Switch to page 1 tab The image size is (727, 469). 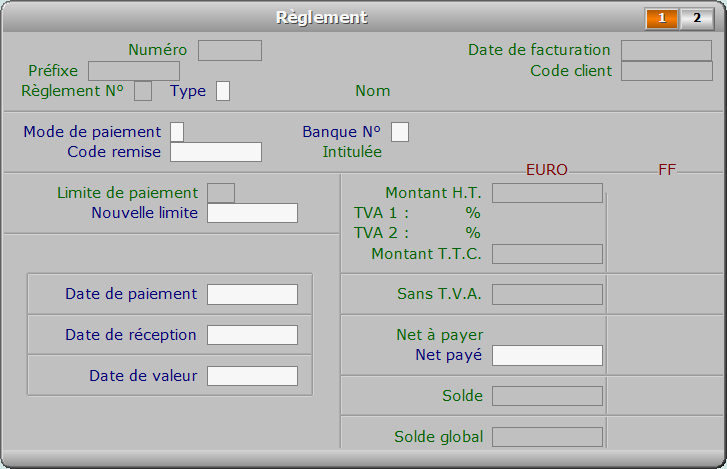point(662,19)
